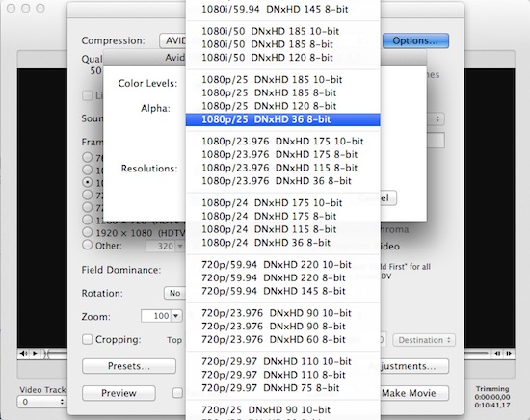Enable the Cropping checkbox

click(87, 339)
